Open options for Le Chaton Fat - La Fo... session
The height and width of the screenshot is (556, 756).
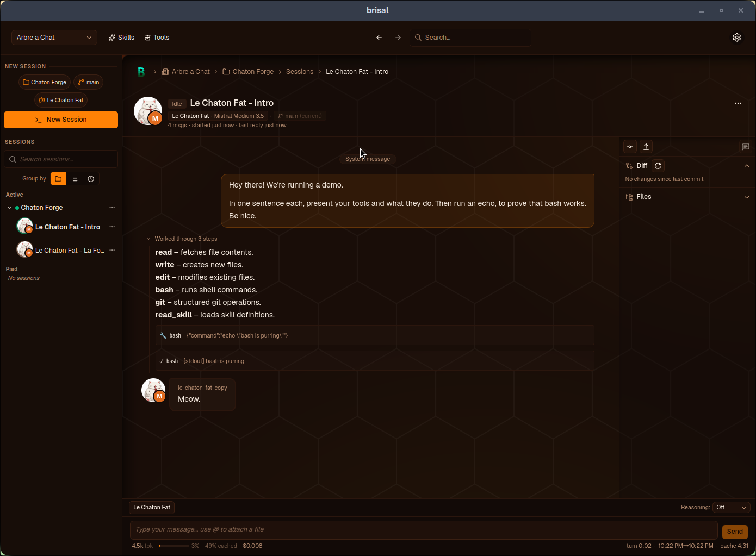112,251
